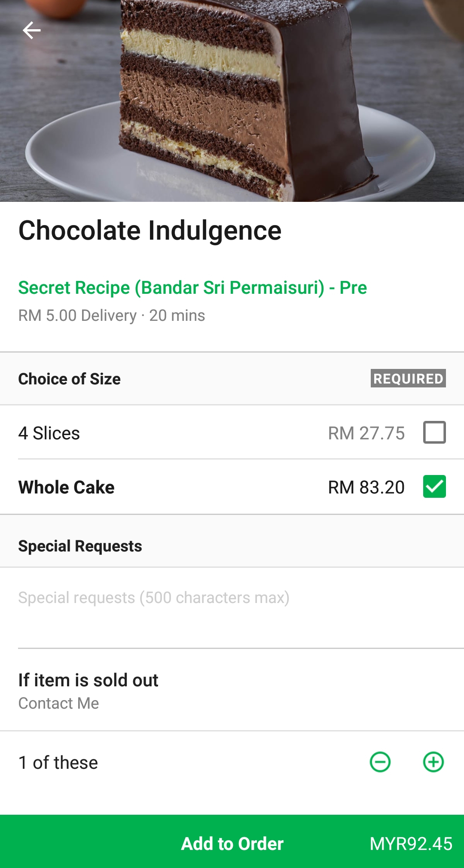Click the REQUIRED badge
This screenshot has width=464, height=868.
(x=408, y=378)
